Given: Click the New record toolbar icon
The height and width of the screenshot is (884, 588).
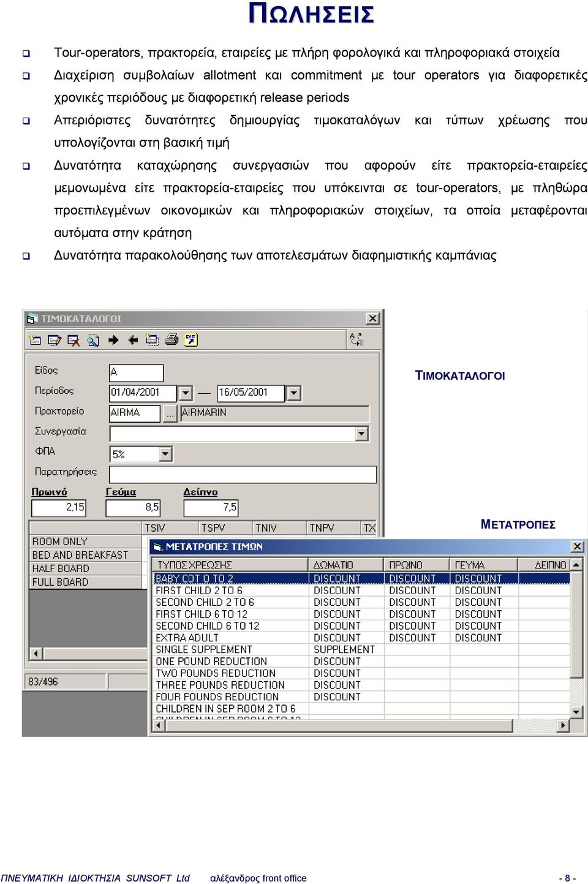Looking at the screenshot, I should tap(35, 340).
